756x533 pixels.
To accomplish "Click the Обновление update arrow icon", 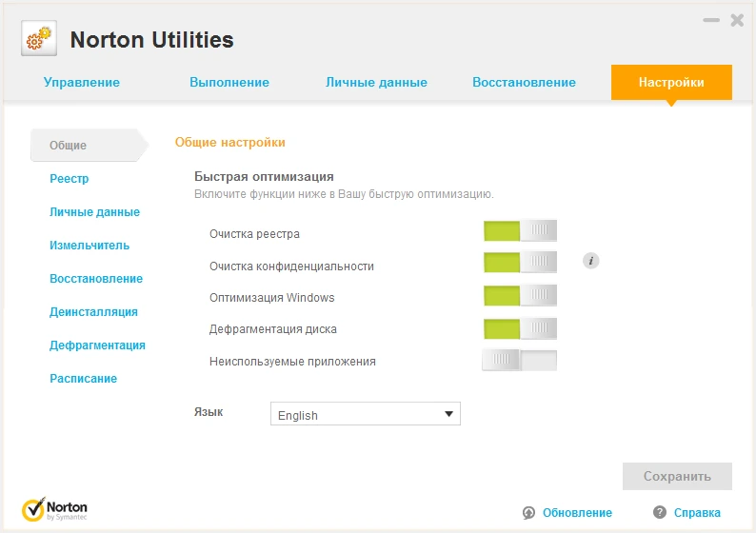I will point(528,513).
